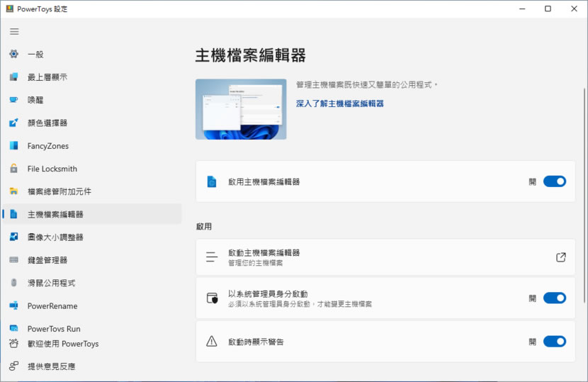Toggle off 啟動時顯示警告 switch
The width and height of the screenshot is (588, 382).
coord(554,342)
